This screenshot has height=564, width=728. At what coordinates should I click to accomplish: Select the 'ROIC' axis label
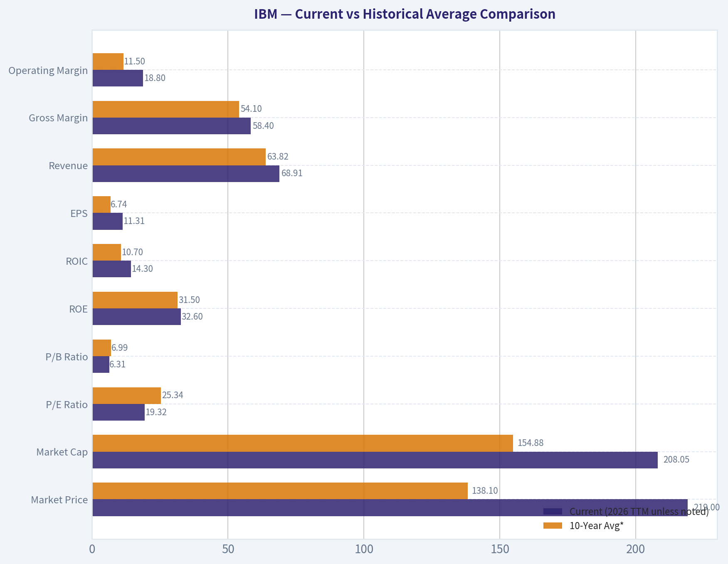pyautogui.click(x=77, y=261)
